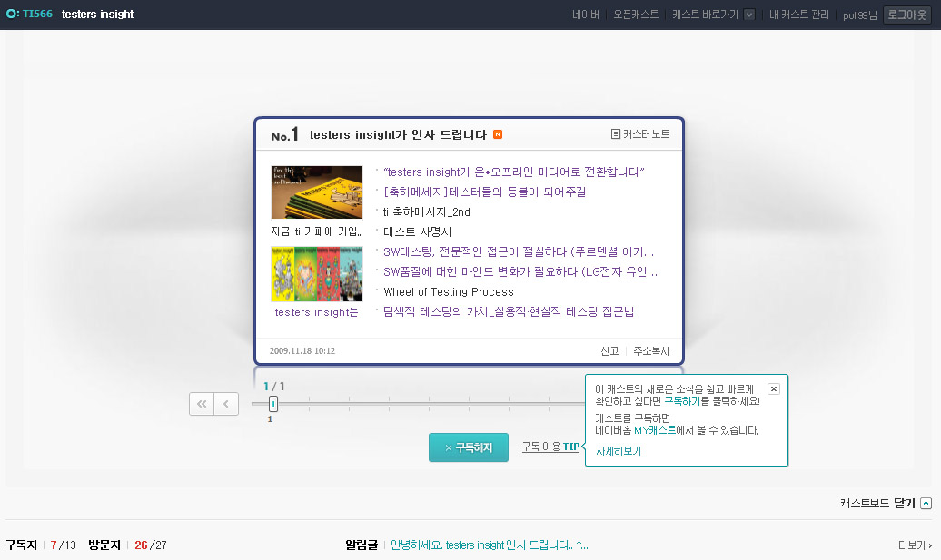This screenshot has height=560, width=941.
Task: Open 내 캐스트 관리 menu
Action: point(798,15)
